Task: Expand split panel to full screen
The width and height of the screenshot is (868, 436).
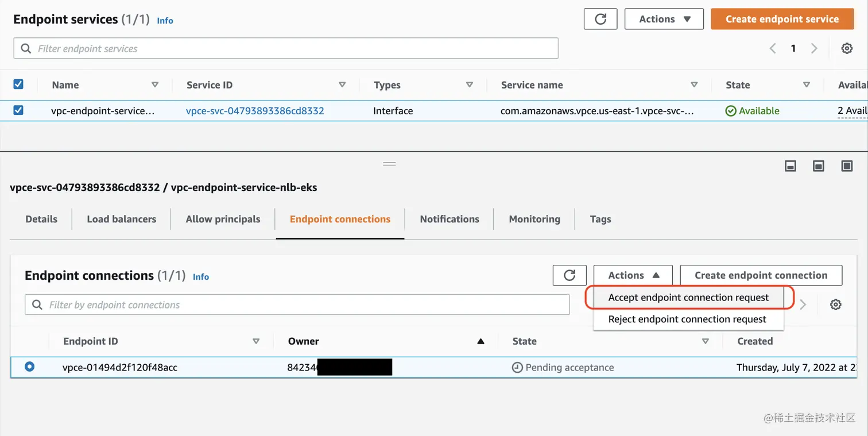Action: point(847,166)
